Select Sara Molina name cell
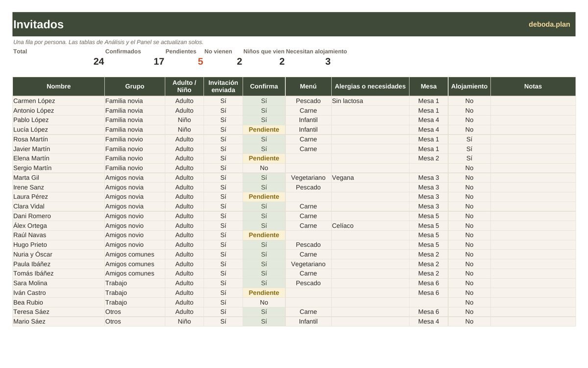Viewport: 588px width, 368px height. point(59,283)
